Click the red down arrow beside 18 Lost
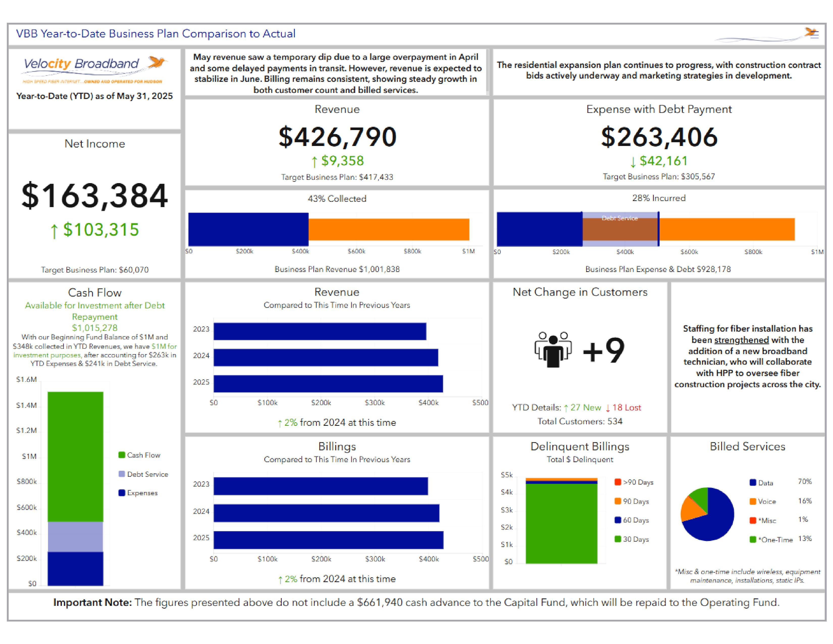The image size is (833, 644). [x=608, y=408]
